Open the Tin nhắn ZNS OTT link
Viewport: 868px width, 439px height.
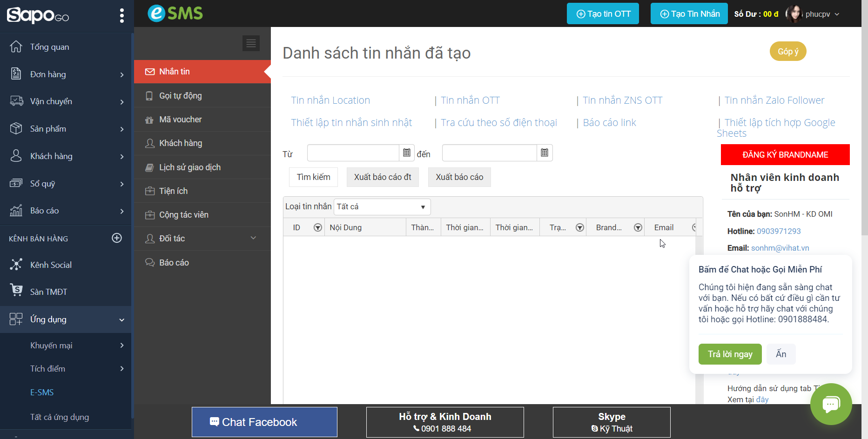click(x=622, y=100)
